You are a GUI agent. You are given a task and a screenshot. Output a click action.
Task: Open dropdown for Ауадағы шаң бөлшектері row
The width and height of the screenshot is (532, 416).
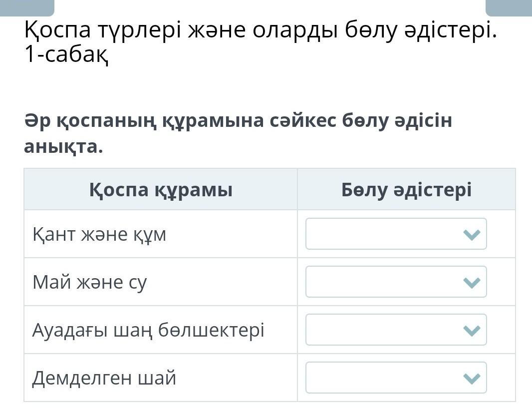click(x=396, y=330)
